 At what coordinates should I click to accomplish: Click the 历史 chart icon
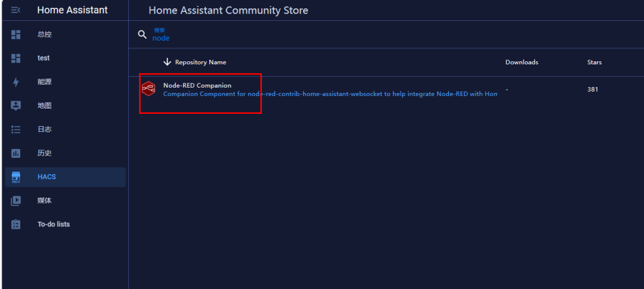coord(16,153)
